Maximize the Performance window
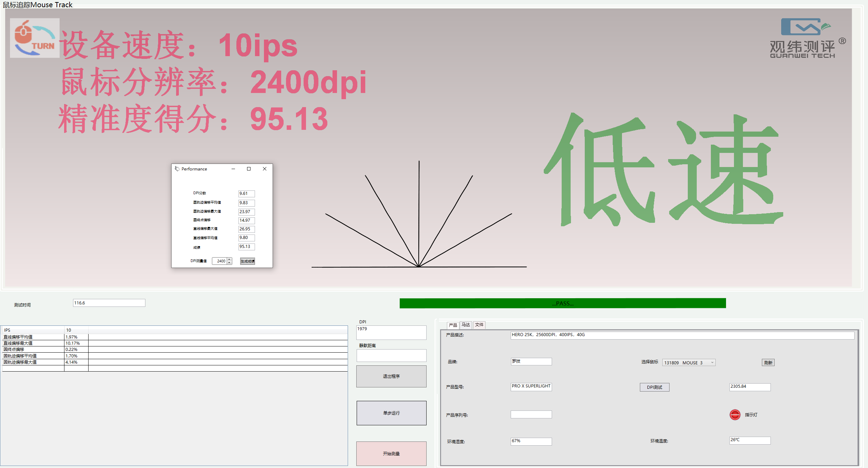 click(x=249, y=169)
